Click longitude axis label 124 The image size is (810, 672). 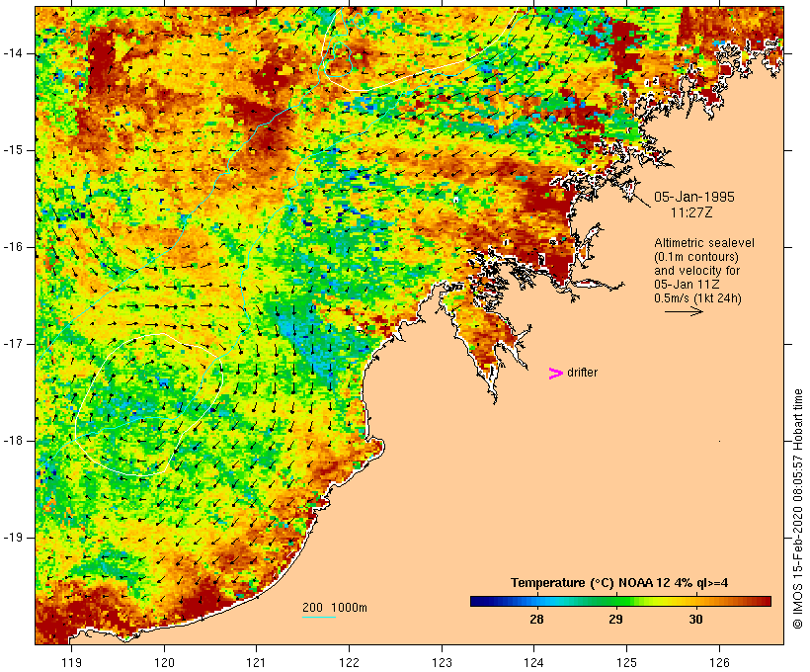pos(534,662)
